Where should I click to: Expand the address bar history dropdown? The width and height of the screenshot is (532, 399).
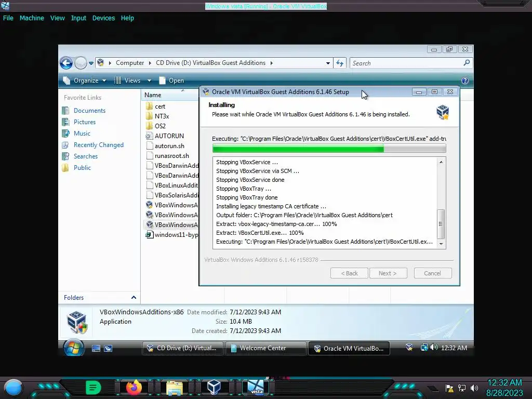(328, 63)
